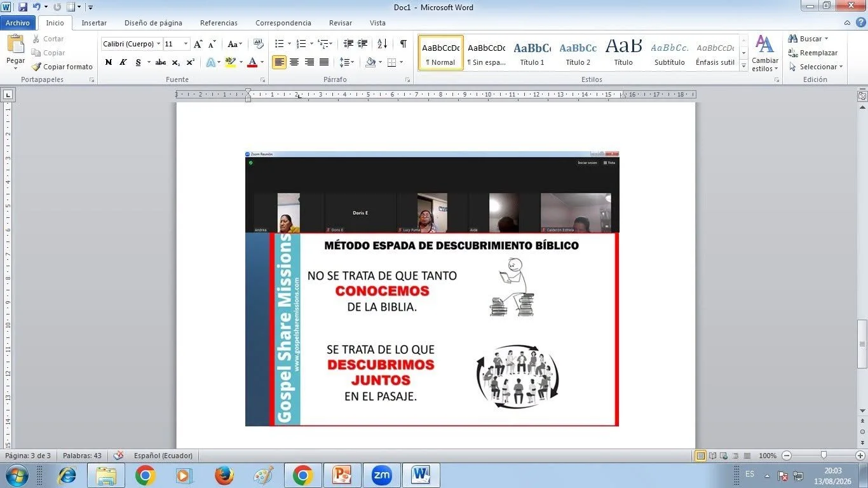
Task: Apply superscript x² formatting
Action: tap(190, 62)
